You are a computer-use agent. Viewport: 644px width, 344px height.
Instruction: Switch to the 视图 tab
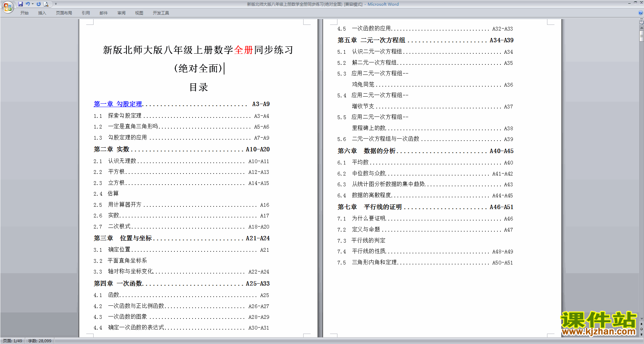(x=139, y=13)
